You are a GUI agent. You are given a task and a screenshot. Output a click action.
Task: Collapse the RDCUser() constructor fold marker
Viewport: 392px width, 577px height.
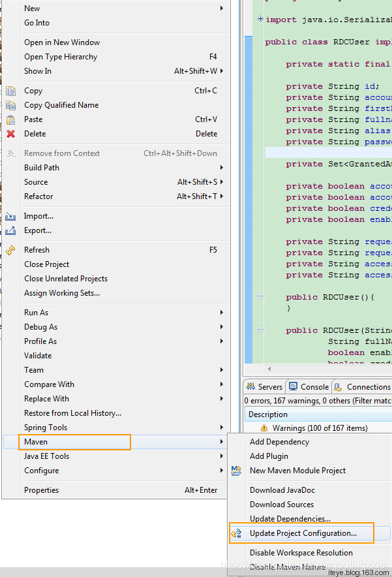[x=260, y=296]
